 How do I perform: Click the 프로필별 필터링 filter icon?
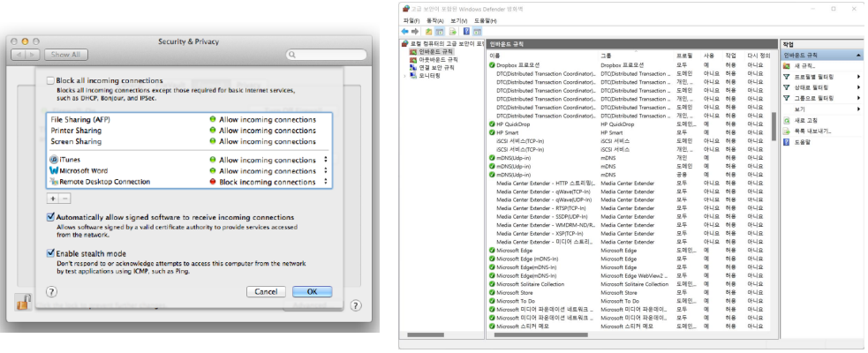(x=787, y=77)
